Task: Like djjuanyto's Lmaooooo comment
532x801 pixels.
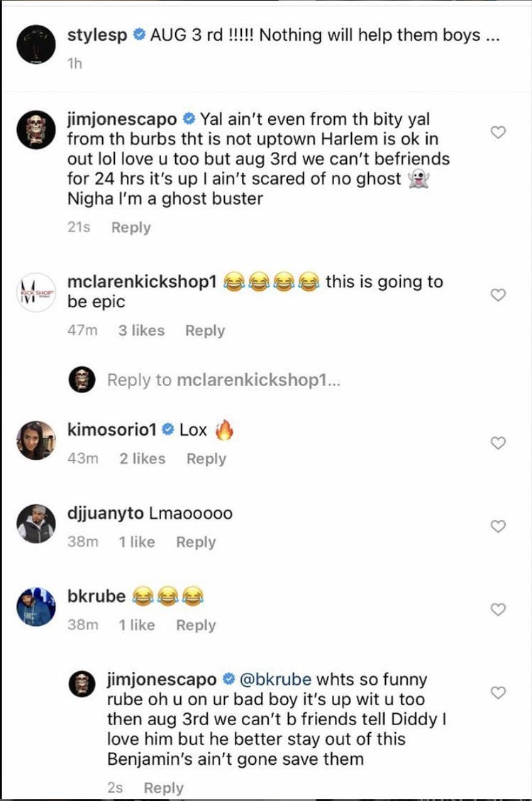Action: pos(499,526)
